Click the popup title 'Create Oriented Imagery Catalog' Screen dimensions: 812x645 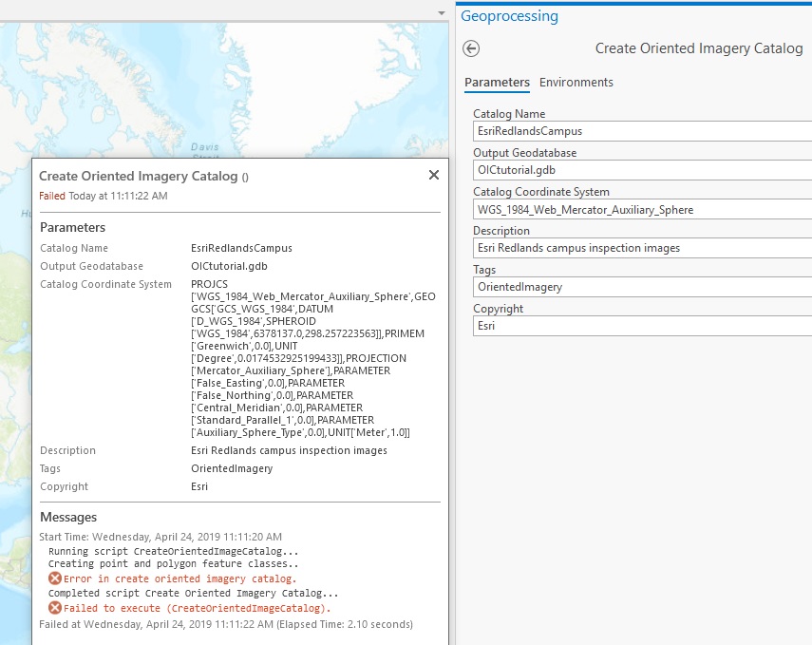click(x=139, y=176)
